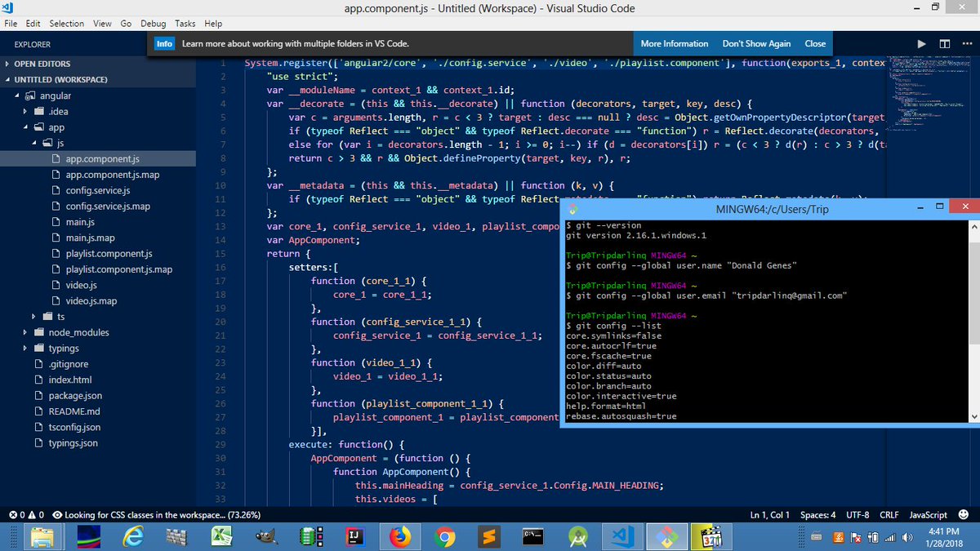Open File Explorer from the taskbar
The height and width of the screenshot is (551, 980).
(x=42, y=537)
